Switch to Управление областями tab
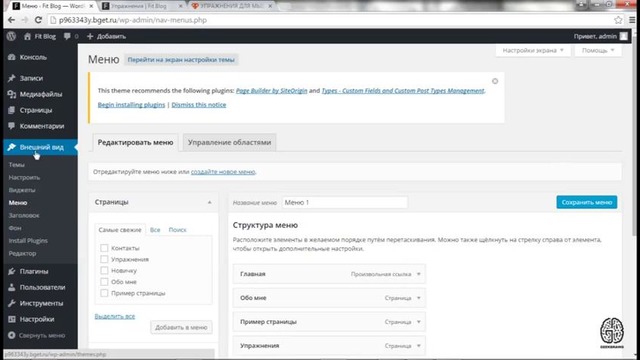Screen dimensions: 640x360 [x=229, y=142]
